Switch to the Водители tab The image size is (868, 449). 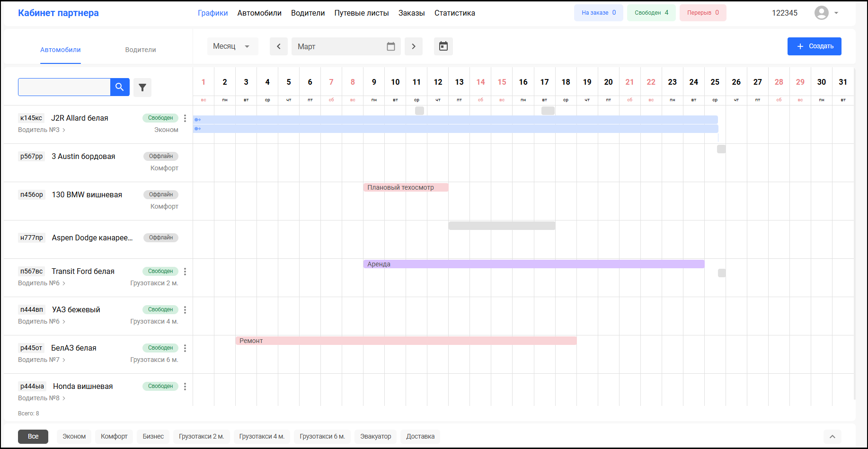coord(141,50)
